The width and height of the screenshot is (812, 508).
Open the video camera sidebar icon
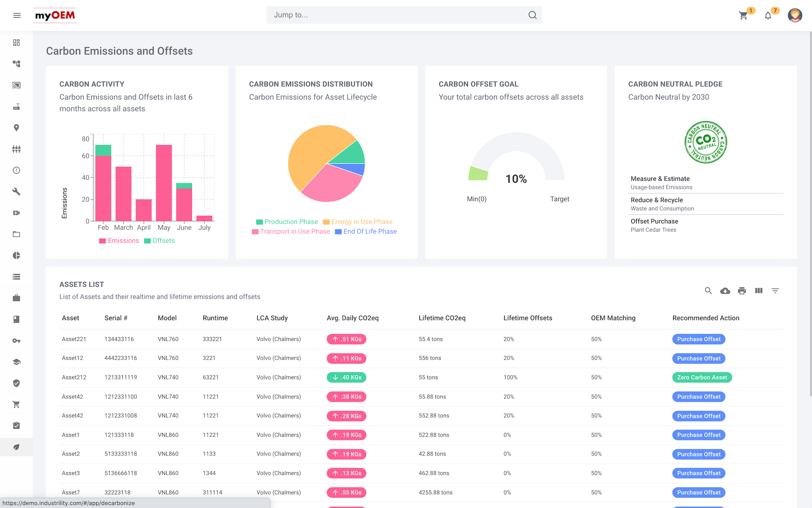(16, 213)
